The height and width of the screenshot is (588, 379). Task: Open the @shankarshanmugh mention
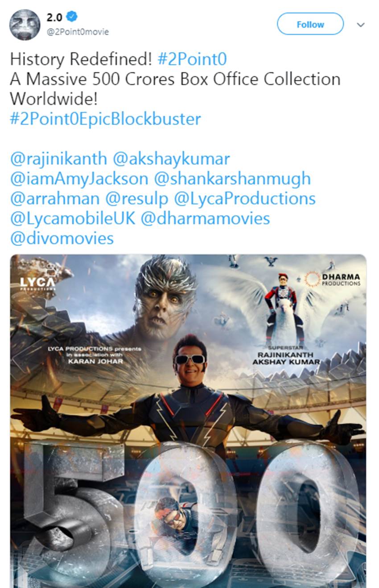point(232,179)
